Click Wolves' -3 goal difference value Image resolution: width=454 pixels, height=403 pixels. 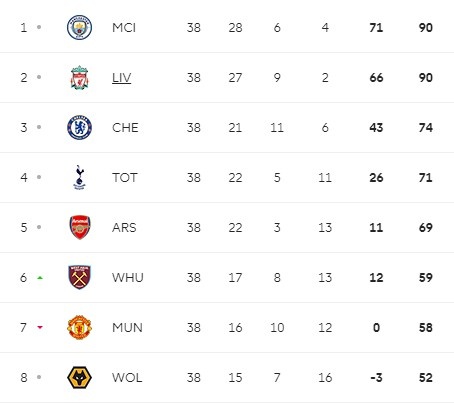376,378
